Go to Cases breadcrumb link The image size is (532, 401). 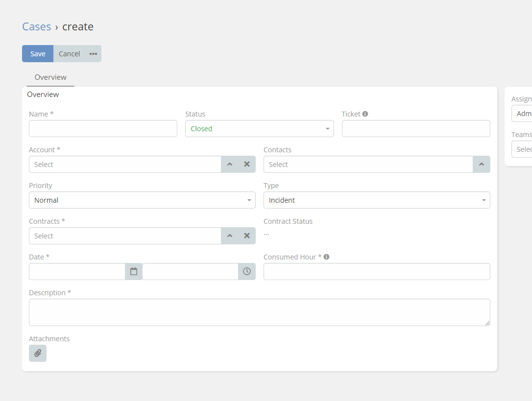click(x=37, y=26)
